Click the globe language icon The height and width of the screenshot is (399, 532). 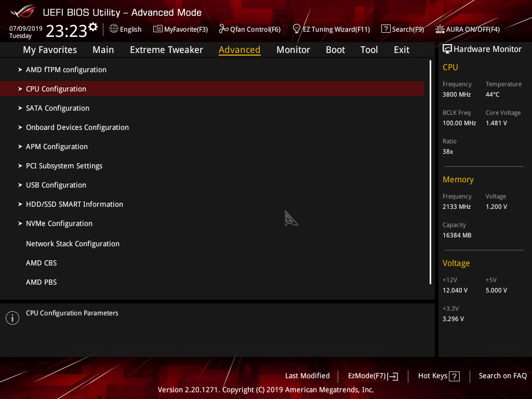click(114, 29)
